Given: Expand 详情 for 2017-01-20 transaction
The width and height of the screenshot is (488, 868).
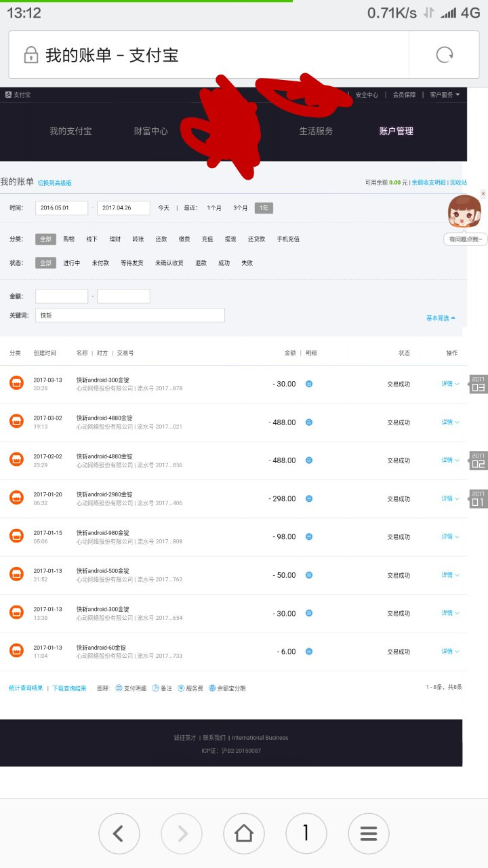Looking at the screenshot, I should coord(450,498).
